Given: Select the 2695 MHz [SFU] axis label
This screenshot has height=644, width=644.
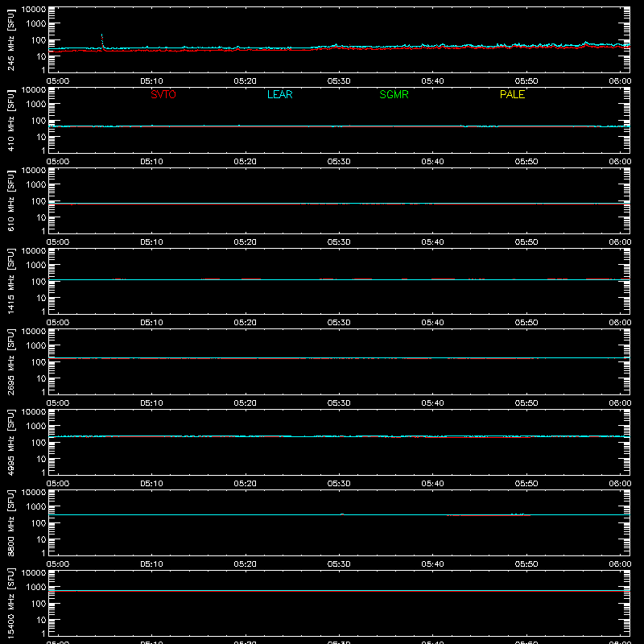Looking at the screenshot, I should 11,361.
